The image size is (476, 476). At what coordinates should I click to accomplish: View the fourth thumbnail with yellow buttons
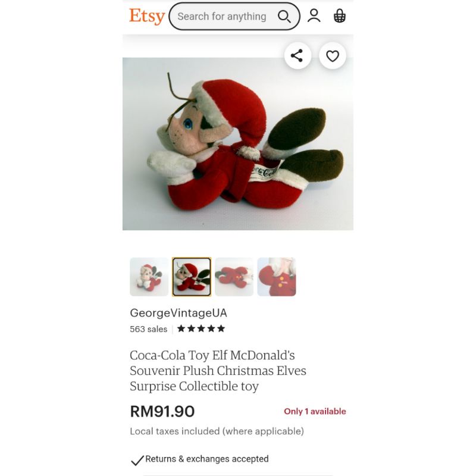pos(277,277)
